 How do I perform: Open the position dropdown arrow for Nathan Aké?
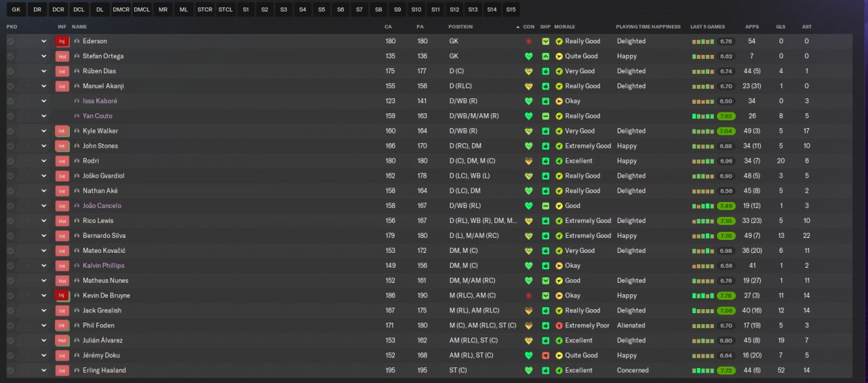pos(43,190)
